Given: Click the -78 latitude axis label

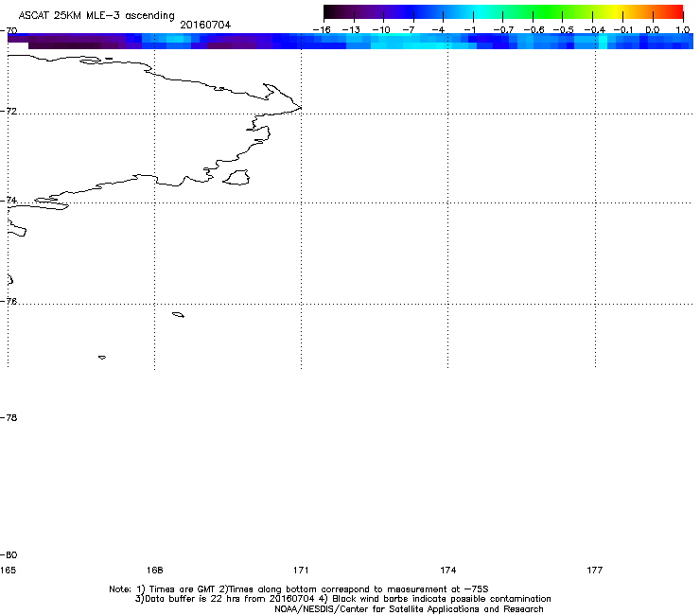Looking at the screenshot, I should [x=9, y=417].
